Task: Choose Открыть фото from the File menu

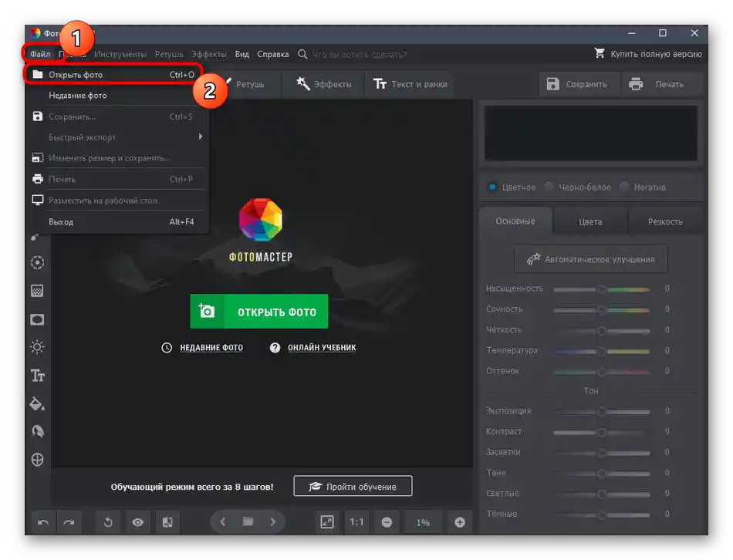Action: pyautogui.click(x=113, y=75)
